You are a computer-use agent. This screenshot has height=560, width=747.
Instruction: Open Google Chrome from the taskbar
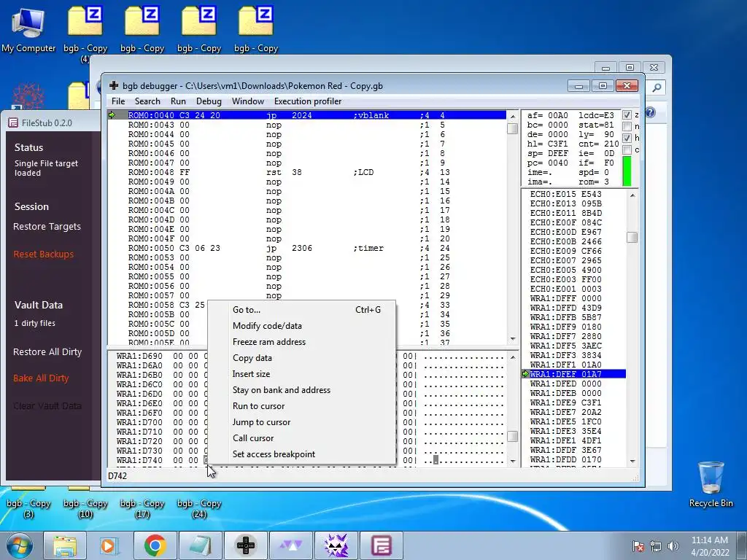155,545
